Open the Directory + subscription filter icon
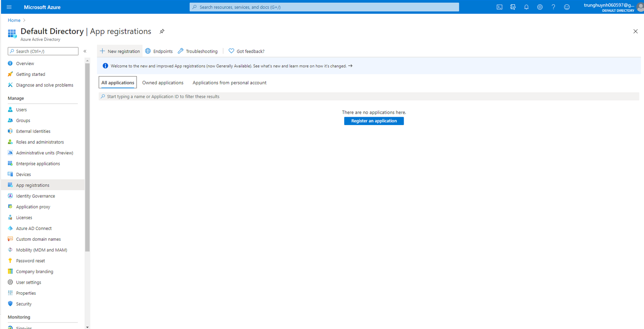The height and width of the screenshot is (329, 644). tap(513, 7)
